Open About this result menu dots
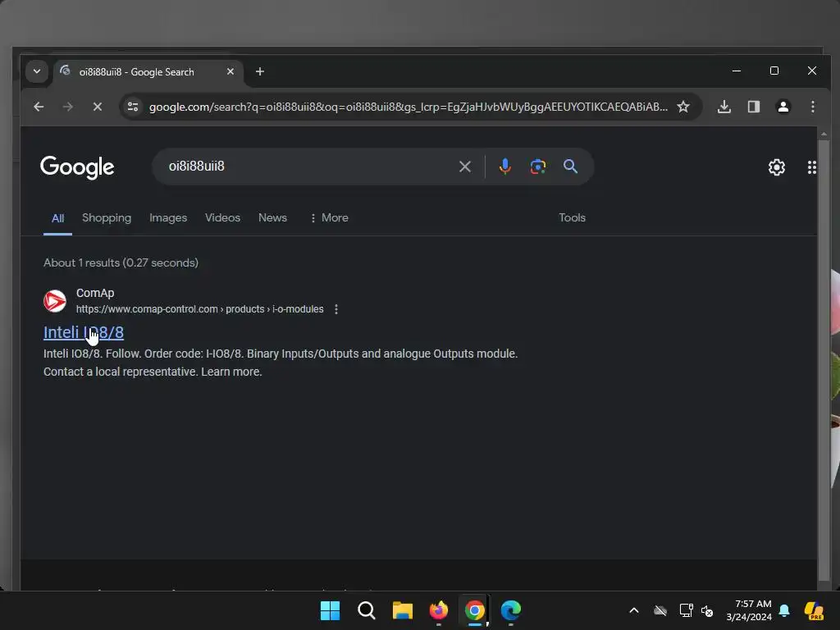 coord(336,309)
